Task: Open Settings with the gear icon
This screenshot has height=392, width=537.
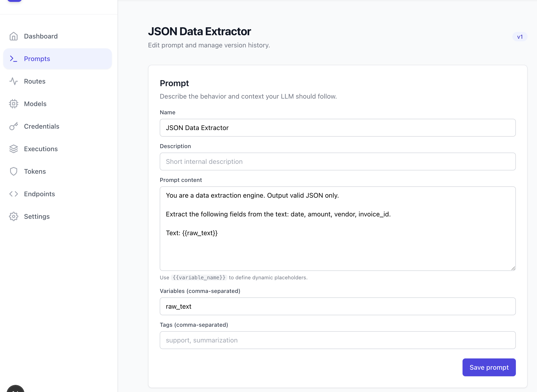Action: [x=14, y=216]
